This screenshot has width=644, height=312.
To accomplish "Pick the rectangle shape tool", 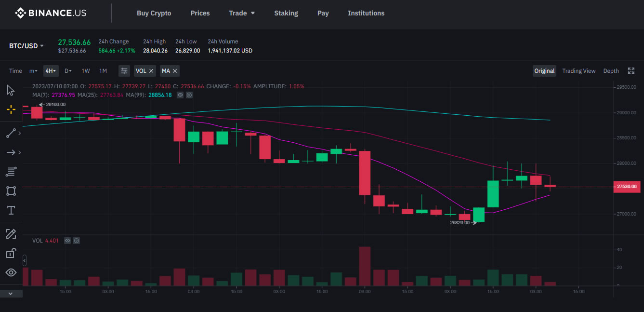I will pos(11,190).
